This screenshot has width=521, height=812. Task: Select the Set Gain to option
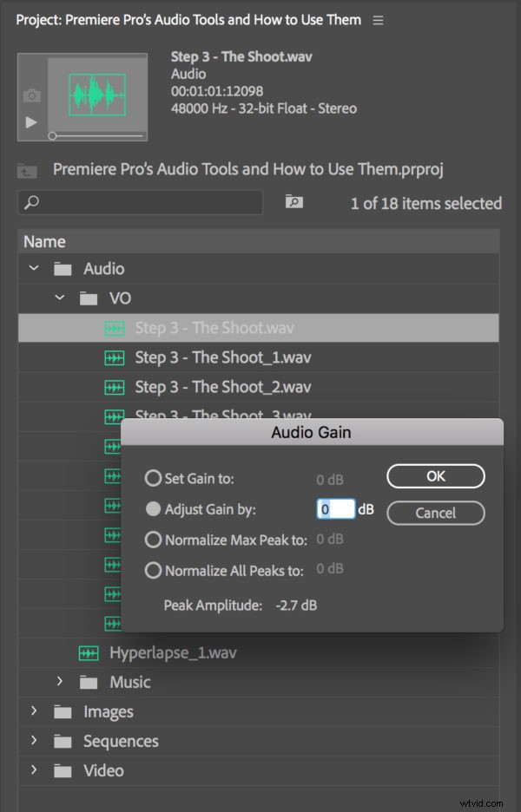[x=153, y=478]
